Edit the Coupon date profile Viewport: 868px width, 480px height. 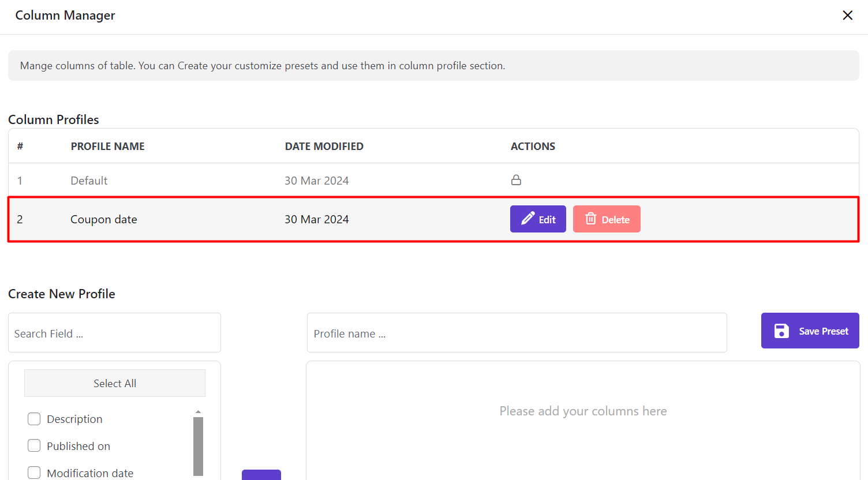click(x=538, y=219)
